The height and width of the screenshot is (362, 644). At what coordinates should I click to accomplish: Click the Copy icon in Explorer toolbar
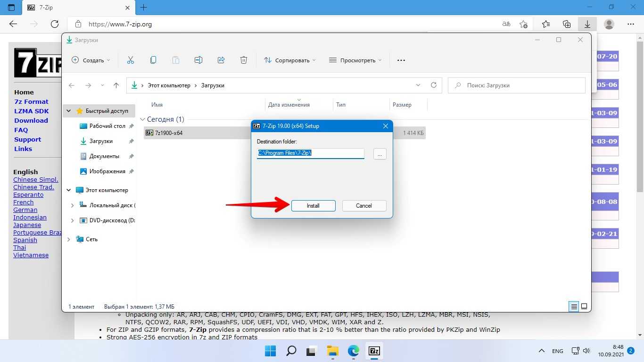[x=153, y=60]
